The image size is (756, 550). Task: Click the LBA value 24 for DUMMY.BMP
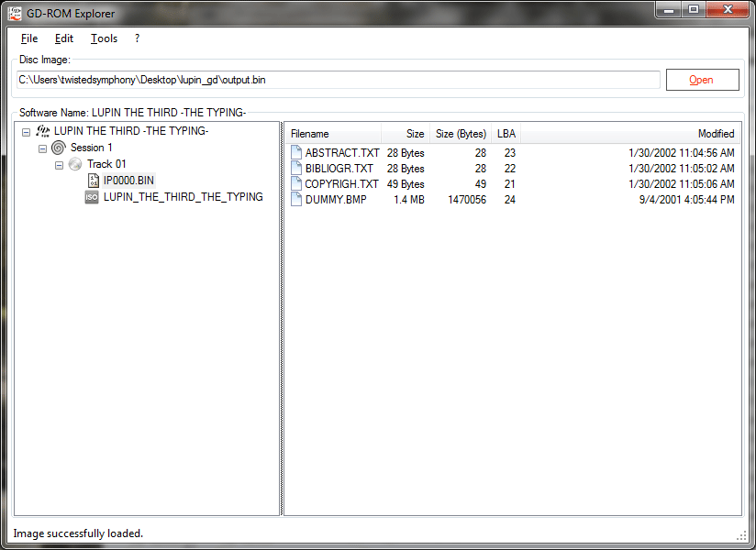pyautogui.click(x=509, y=200)
